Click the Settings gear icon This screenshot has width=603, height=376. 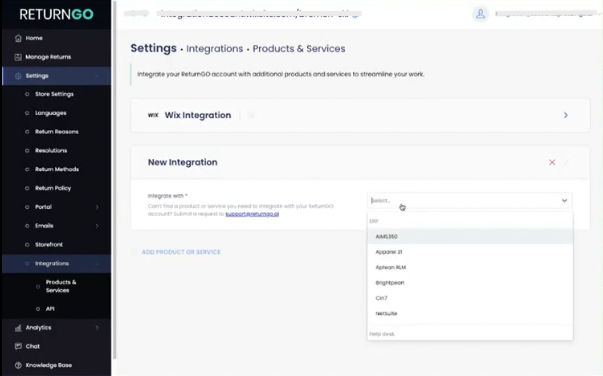[x=18, y=76]
